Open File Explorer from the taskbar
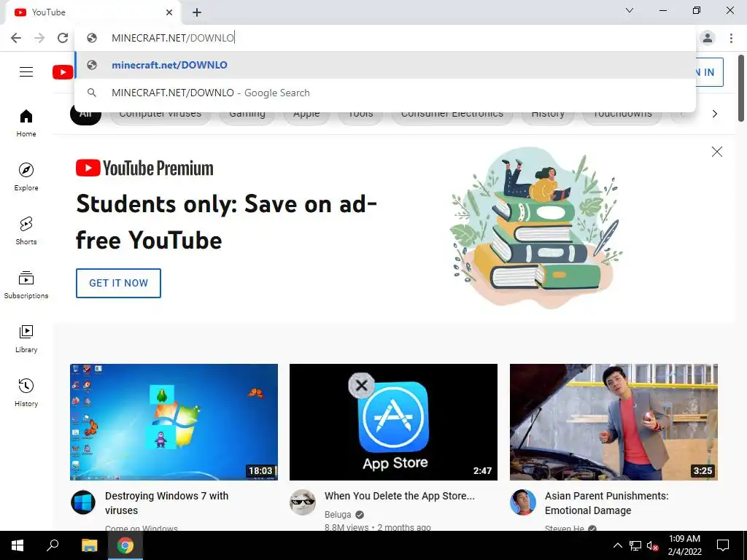 tap(89, 545)
